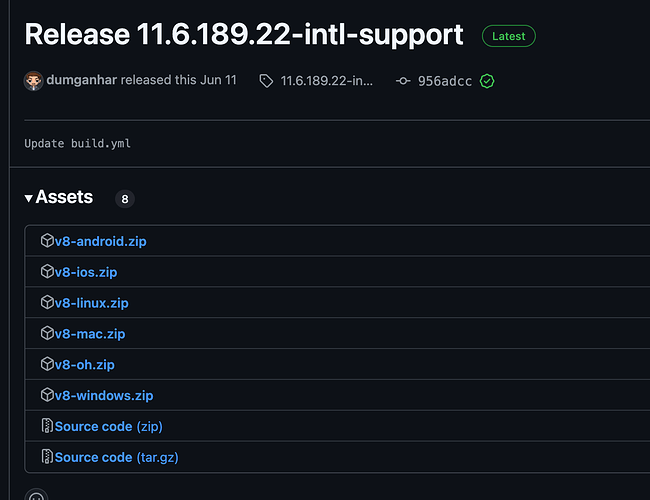Click the package icon beside v8-android.zip
650x500 pixels.
click(x=46, y=241)
